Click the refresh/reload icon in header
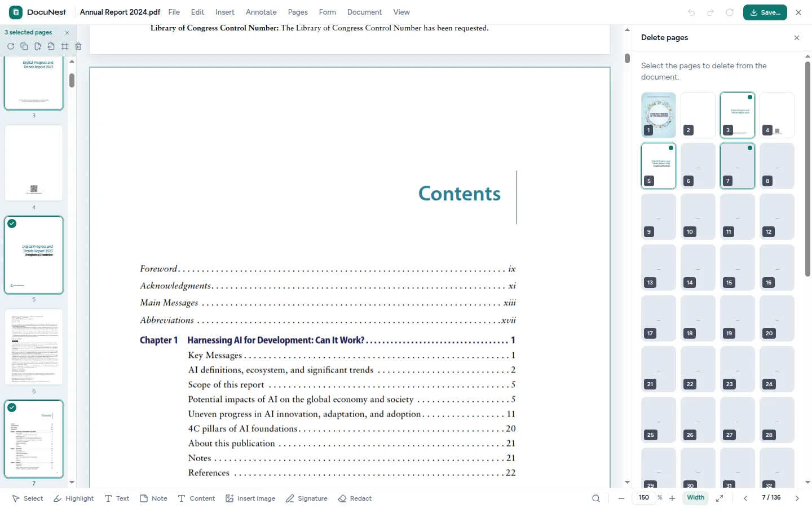The image size is (812, 508). pyautogui.click(x=730, y=12)
